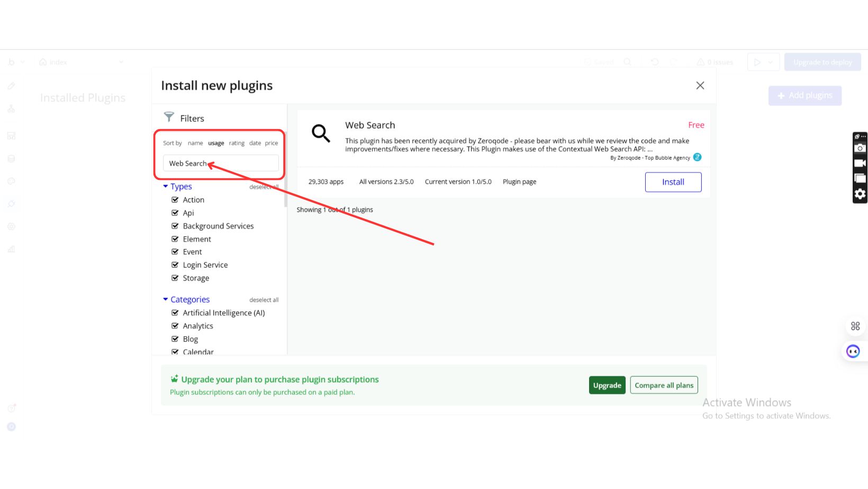868x489 pixels.
Task: Collapse the Types filter section
Action: click(166, 186)
